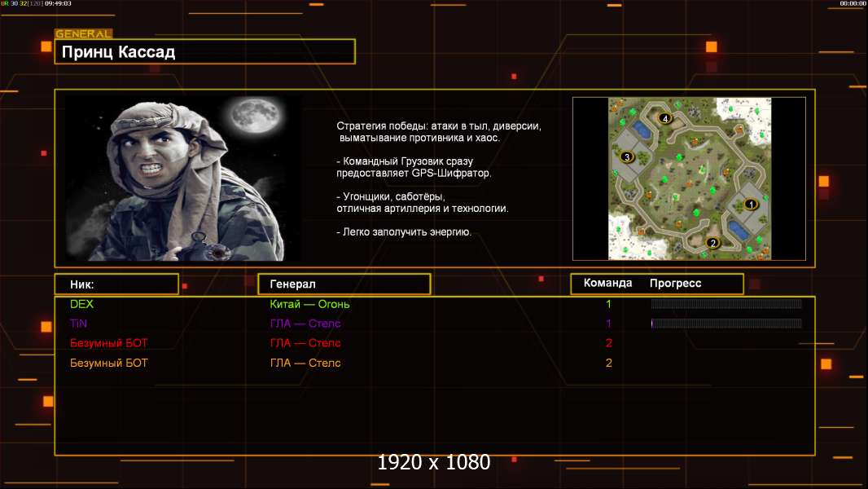The width and height of the screenshot is (868, 489).
Task: Click 'Китай — Огонь' general entry
Action: pyautogui.click(x=309, y=304)
